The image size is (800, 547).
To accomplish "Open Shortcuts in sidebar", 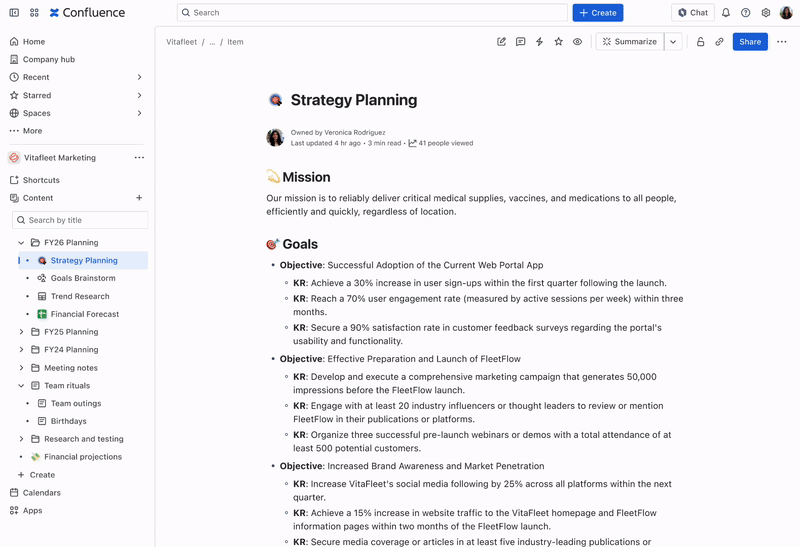I will 41,180.
